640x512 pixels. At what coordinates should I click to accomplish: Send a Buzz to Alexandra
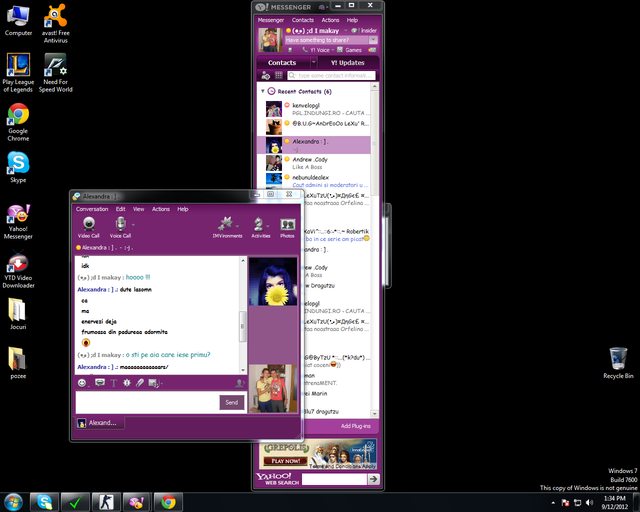point(127,383)
